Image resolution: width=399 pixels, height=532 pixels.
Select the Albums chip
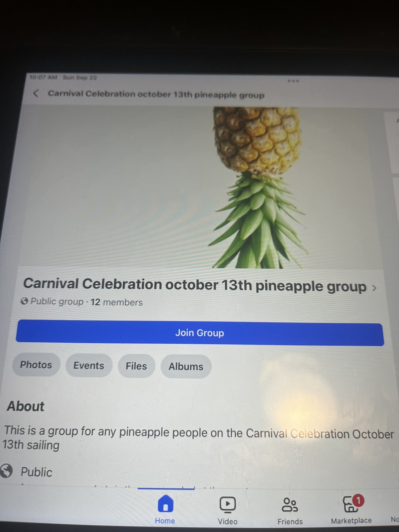tap(186, 367)
